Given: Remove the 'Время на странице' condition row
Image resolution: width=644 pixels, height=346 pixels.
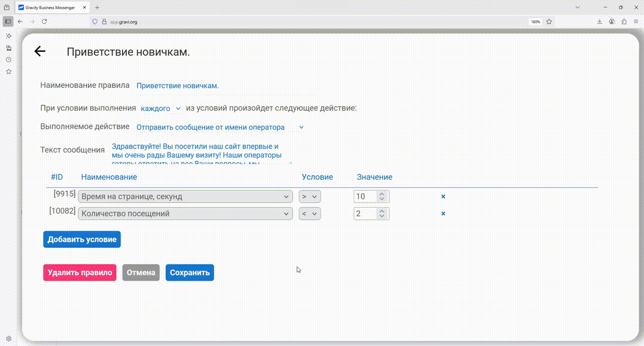Looking at the screenshot, I should (443, 197).
